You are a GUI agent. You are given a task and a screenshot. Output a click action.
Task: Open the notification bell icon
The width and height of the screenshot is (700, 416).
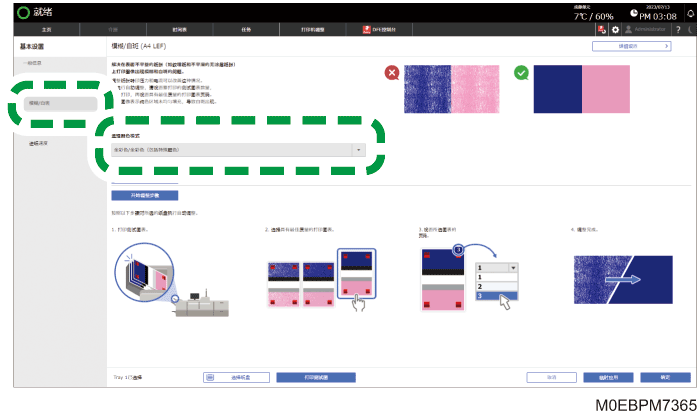[x=691, y=13]
